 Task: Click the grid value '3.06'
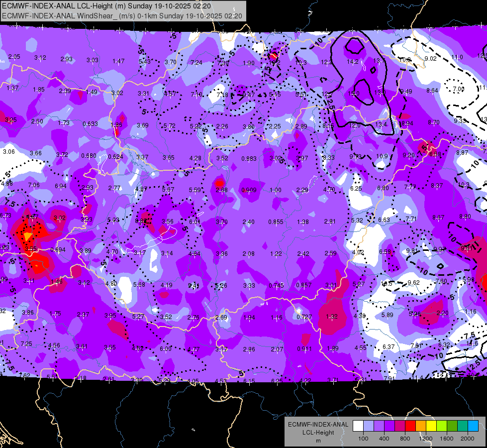click(x=8, y=151)
